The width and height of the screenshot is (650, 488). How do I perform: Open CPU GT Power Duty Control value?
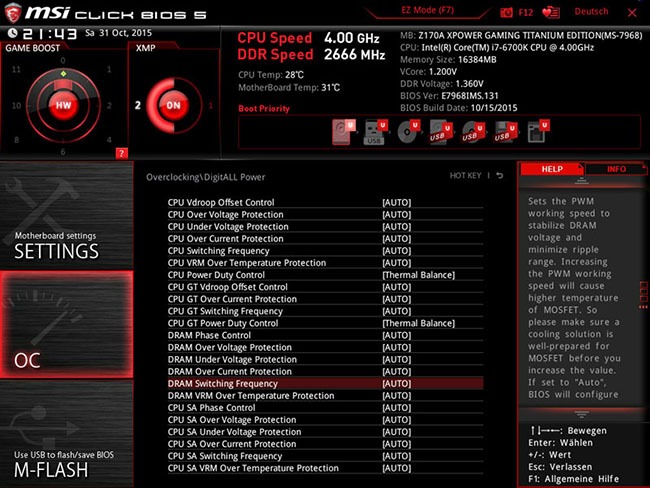point(418,323)
